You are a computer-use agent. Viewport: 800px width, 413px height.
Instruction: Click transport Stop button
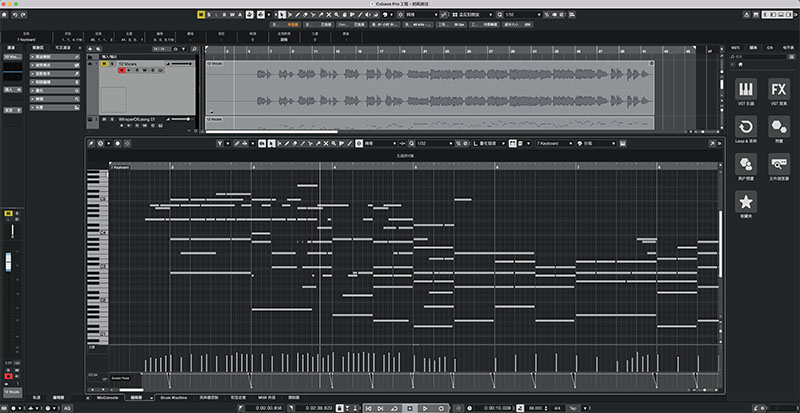point(410,408)
